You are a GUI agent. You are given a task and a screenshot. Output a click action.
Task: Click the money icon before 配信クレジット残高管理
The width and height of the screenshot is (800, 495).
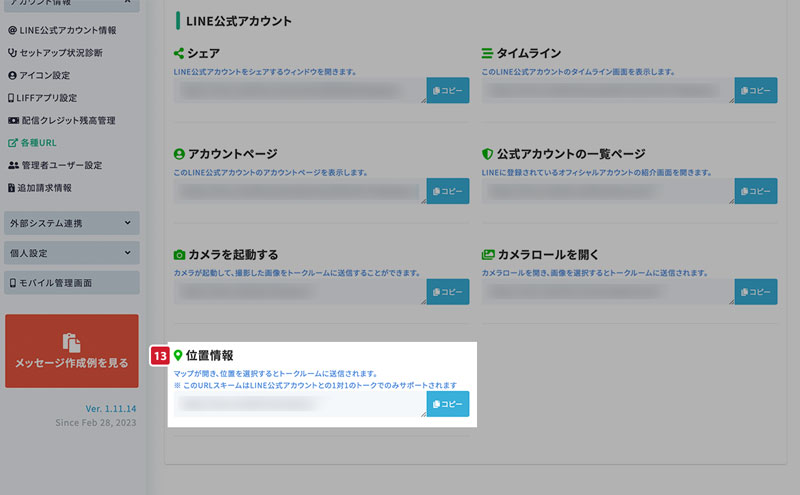coord(13,120)
